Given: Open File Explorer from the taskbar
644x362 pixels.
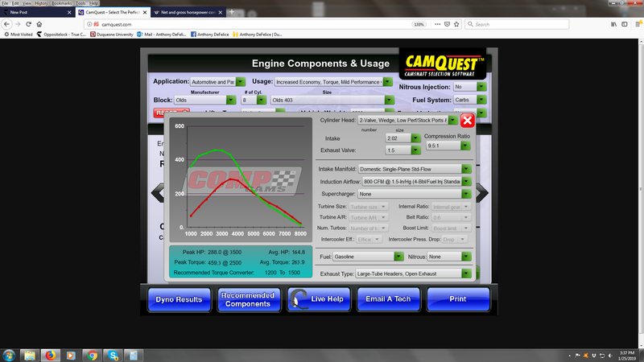Looking at the screenshot, I should pyautogui.click(x=29, y=356).
